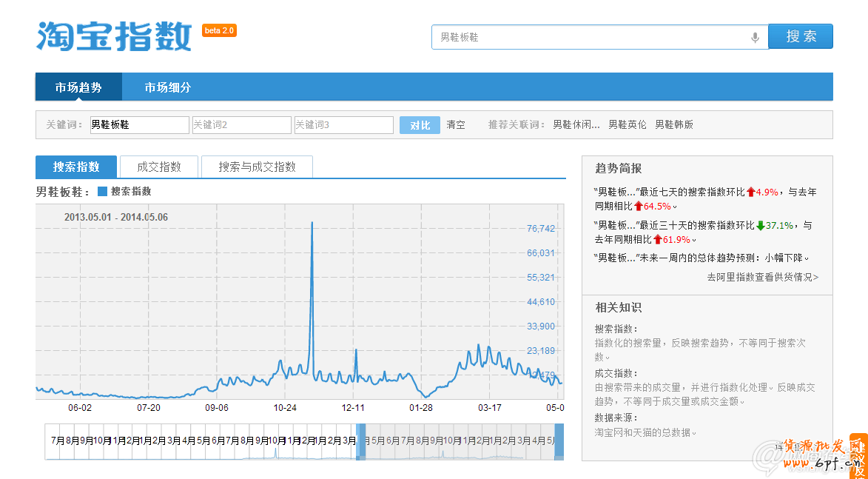This screenshot has width=868, height=479.
Task: Click the microphone voice search icon
Action: click(755, 37)
